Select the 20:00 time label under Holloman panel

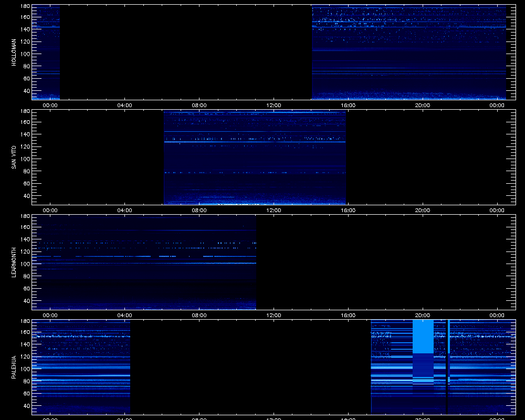[423, 105]
